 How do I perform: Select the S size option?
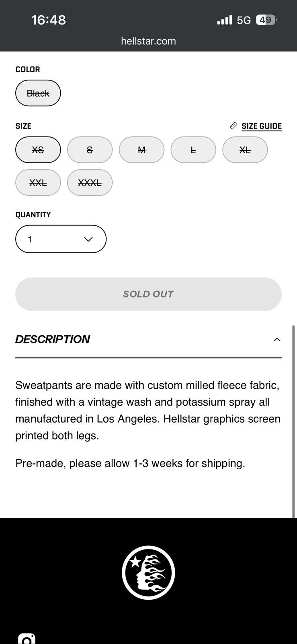tap(90, 150)
